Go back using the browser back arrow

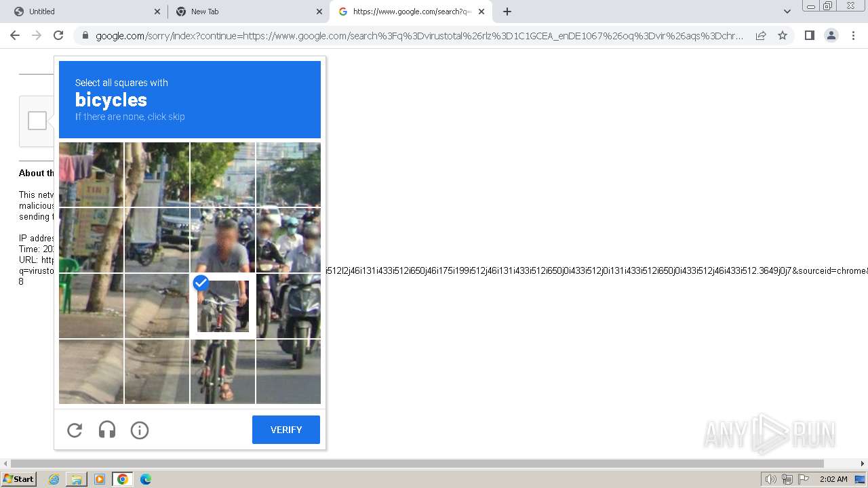coord(15,35)
